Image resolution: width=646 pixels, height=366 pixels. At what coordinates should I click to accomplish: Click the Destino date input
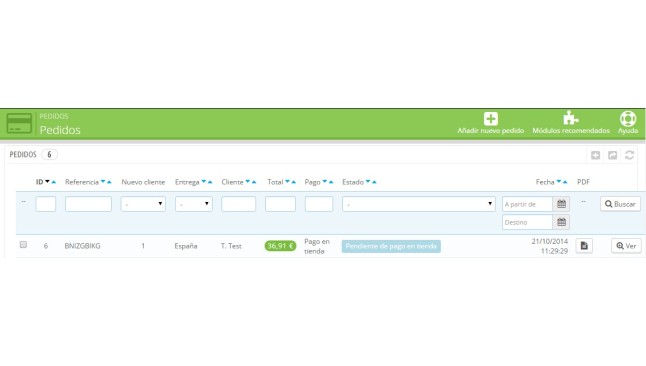[527, 222]
